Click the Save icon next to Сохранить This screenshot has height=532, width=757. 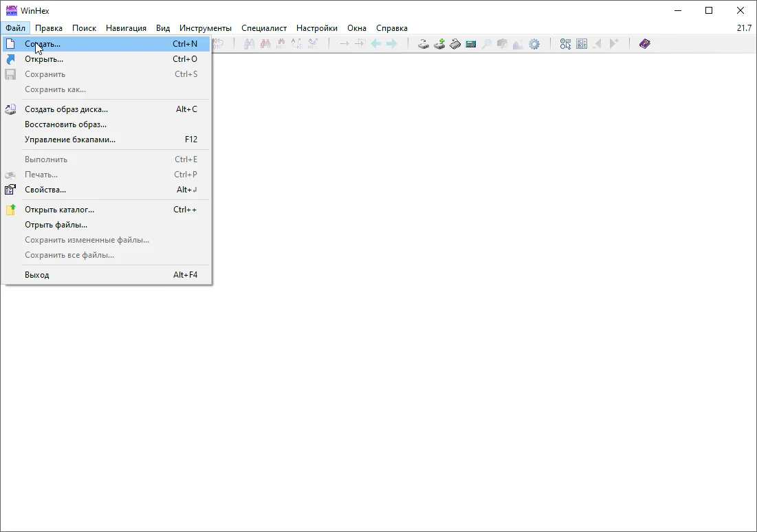pyautogui.click(x=10, y=74)
